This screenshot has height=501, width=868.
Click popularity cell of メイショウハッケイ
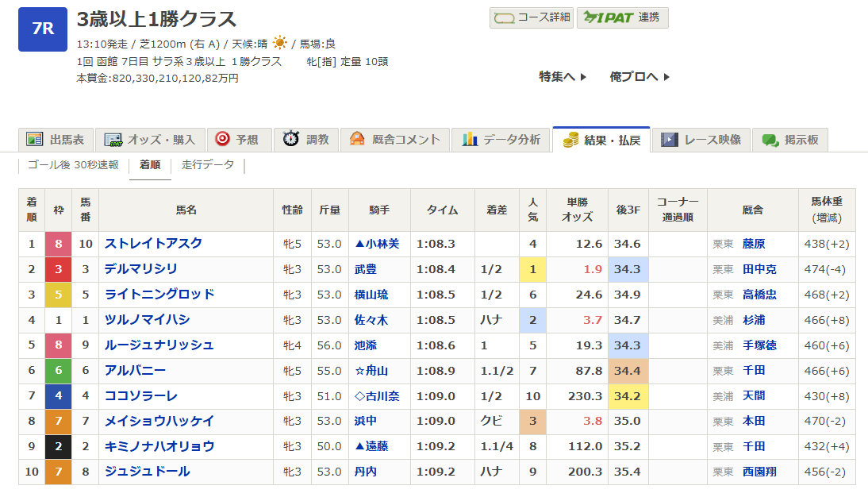tap(532, 421)
